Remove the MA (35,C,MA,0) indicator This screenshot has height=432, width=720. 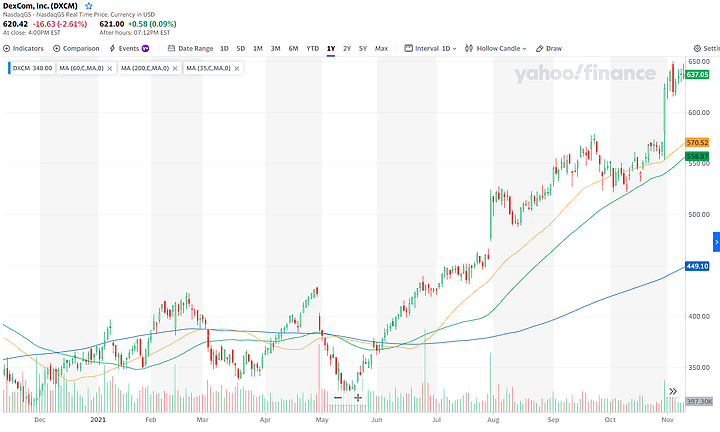coord(237,68)
